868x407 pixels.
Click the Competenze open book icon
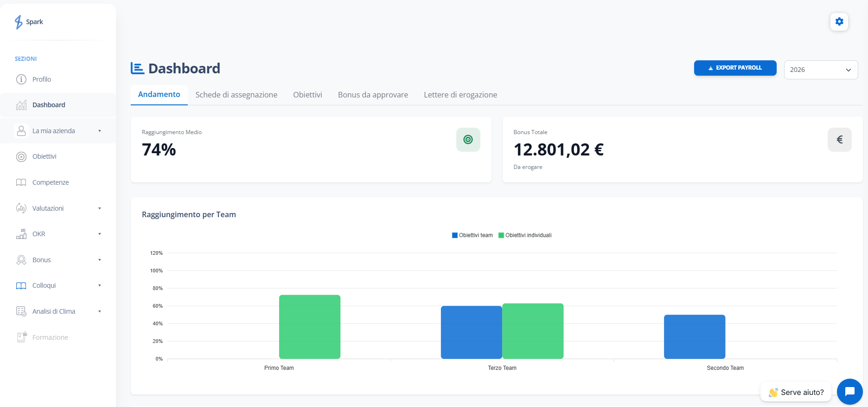pos(21,182)
